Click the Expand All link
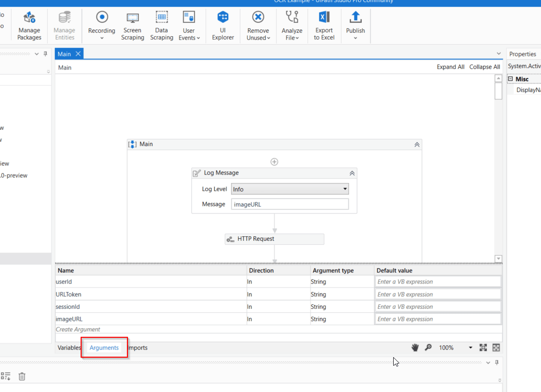The height and width of the screenshot is (392, 541). pyautogui.click(x=450, y=67)
